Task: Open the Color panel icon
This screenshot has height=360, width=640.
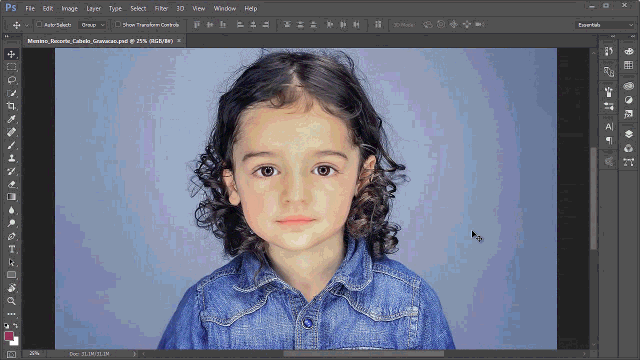Action: pos(629,51)
